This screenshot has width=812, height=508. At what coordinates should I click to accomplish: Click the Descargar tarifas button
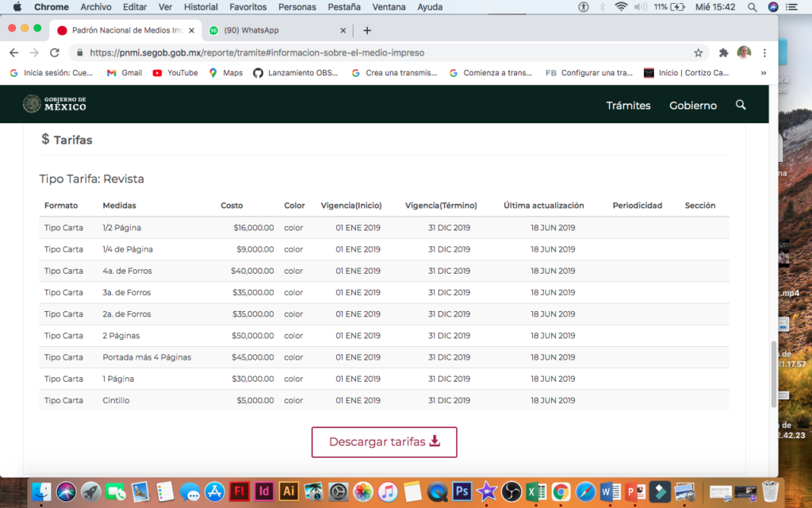point(384,442)
